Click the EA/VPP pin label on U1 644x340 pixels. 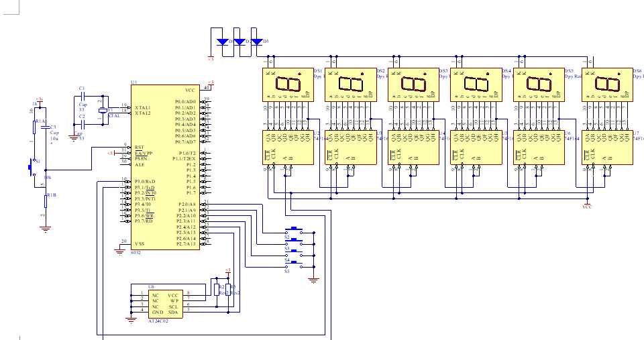pos(144,153)
